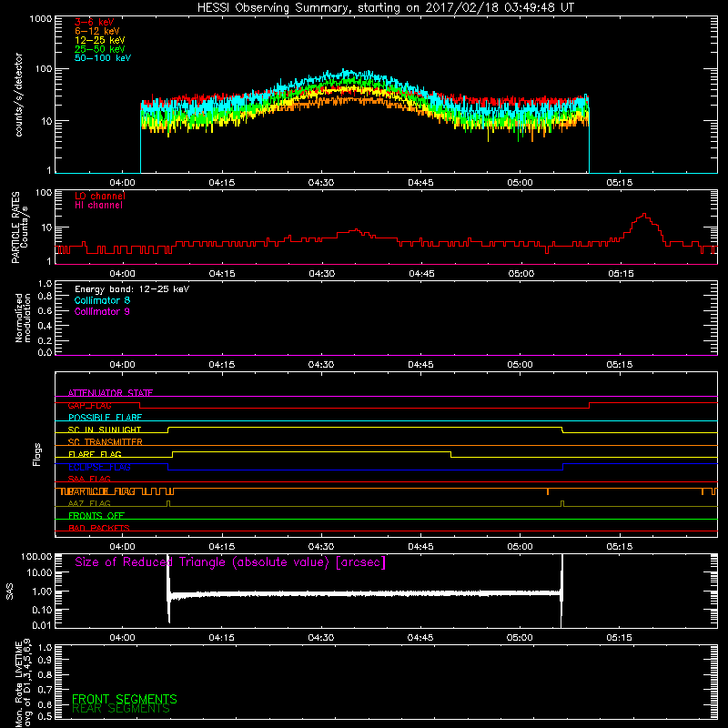
Task: Select the red 3-6 keV legend label
Action: (x=95, y=22)
